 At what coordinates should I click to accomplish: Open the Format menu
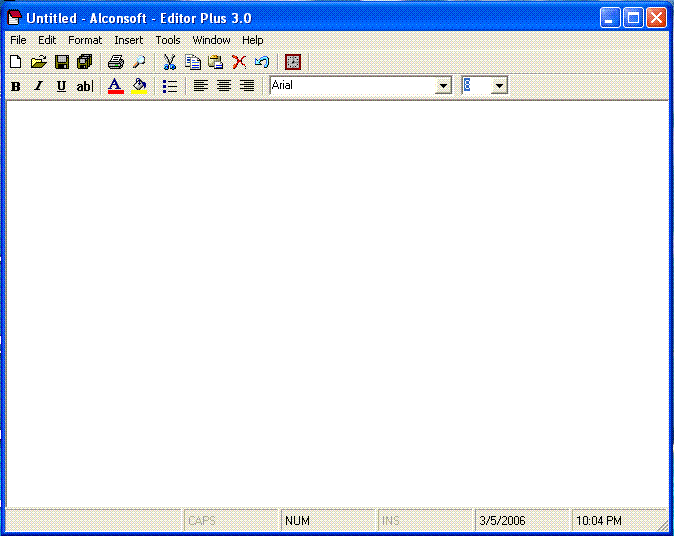[85, 40]
